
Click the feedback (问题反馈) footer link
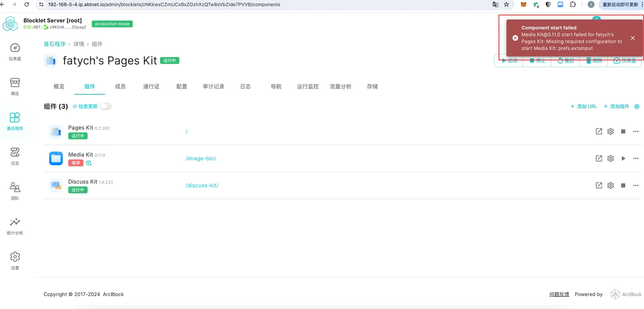coord(559,294)
